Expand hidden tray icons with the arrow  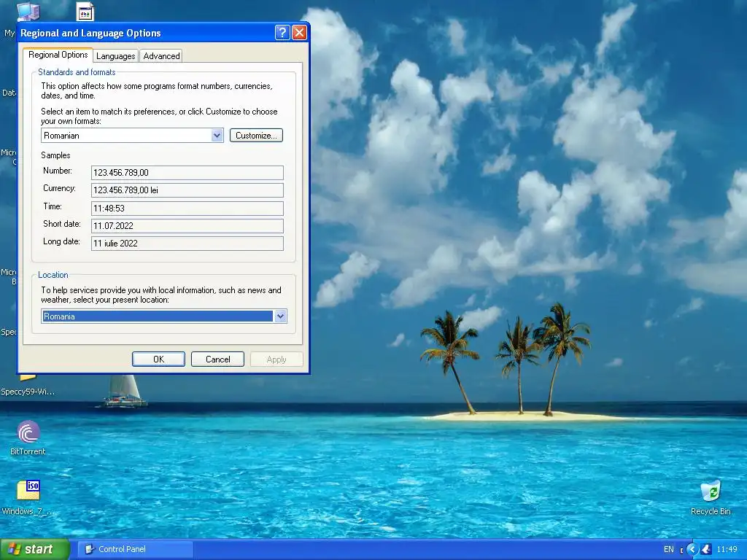click(693, 550)
